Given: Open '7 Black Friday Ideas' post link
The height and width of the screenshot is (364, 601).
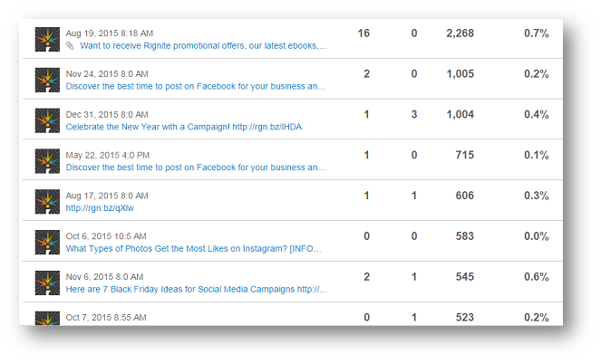Looking at the screenshot, I should pyautogui.click(x=197, y=290).
